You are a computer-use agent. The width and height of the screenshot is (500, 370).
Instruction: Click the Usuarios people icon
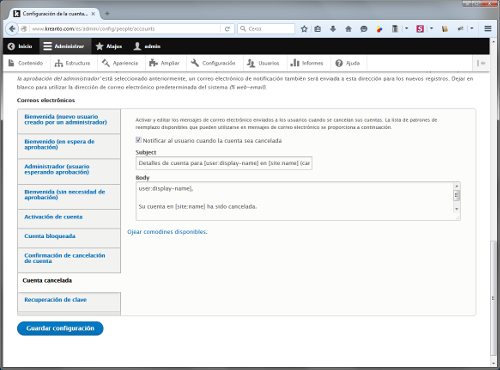coord(251,63)
